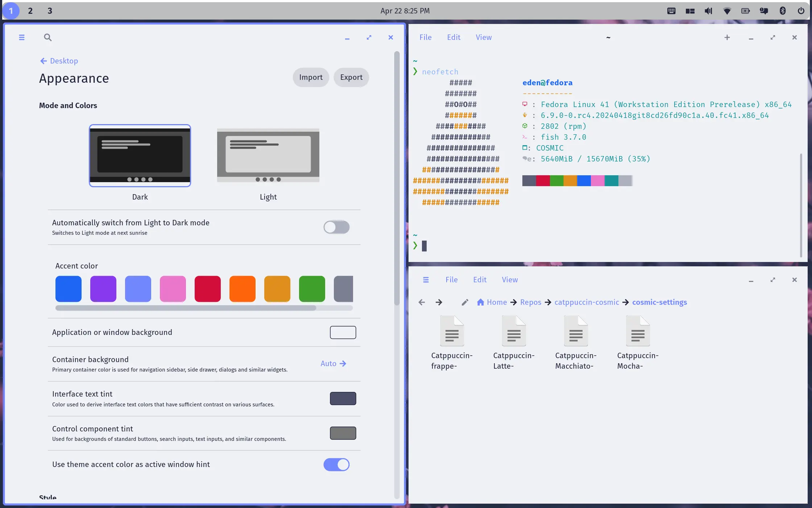
Task: Open the sound volume applet in panel
Action: click(x=708, y=11)
